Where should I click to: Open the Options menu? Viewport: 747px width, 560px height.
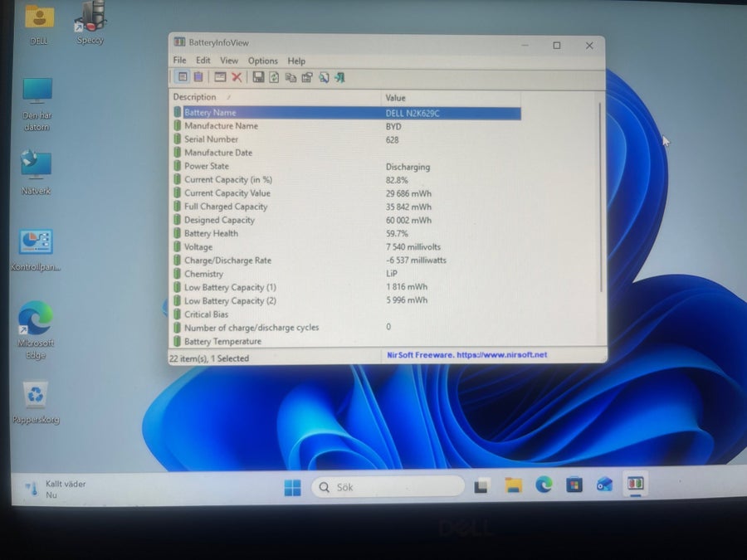262,61
